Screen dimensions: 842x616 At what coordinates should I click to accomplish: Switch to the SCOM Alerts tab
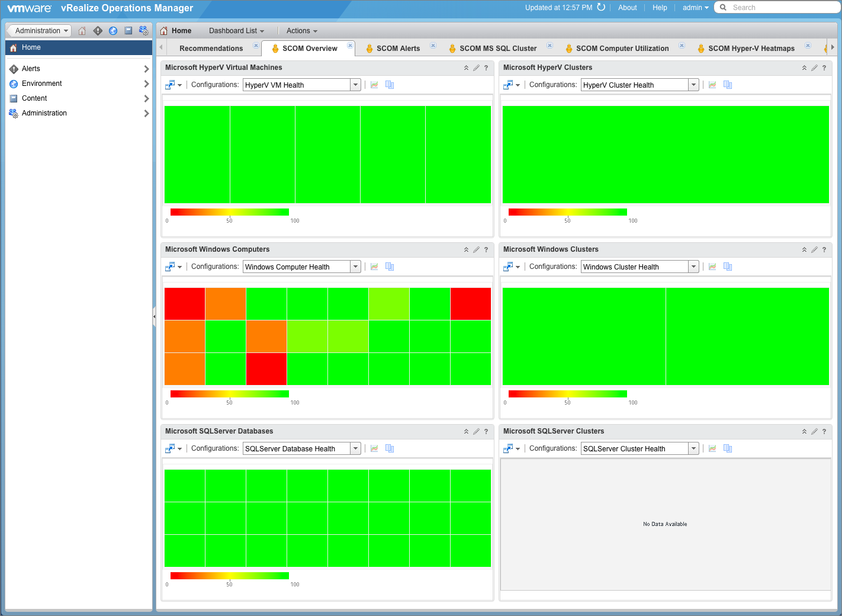(x=398, y=49)
